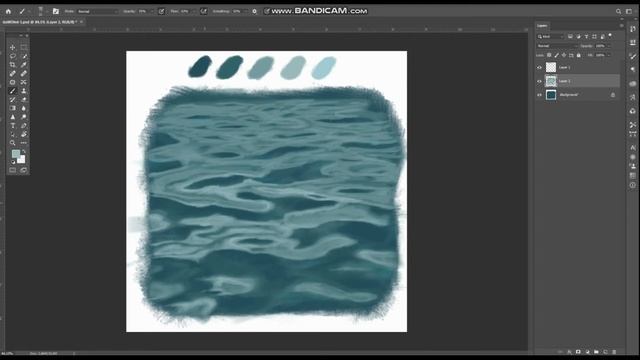Toggle lock transparent pixels
This screenshot has width=640, height=360.
549,55
